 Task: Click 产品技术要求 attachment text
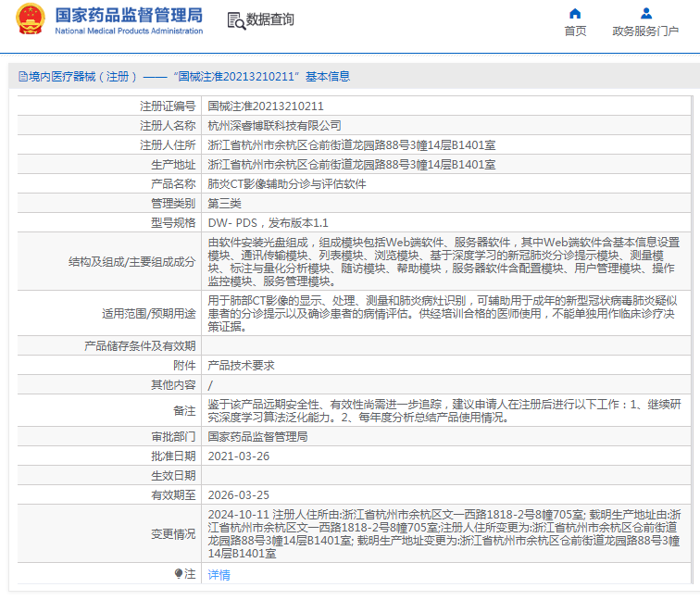point(241,365)
